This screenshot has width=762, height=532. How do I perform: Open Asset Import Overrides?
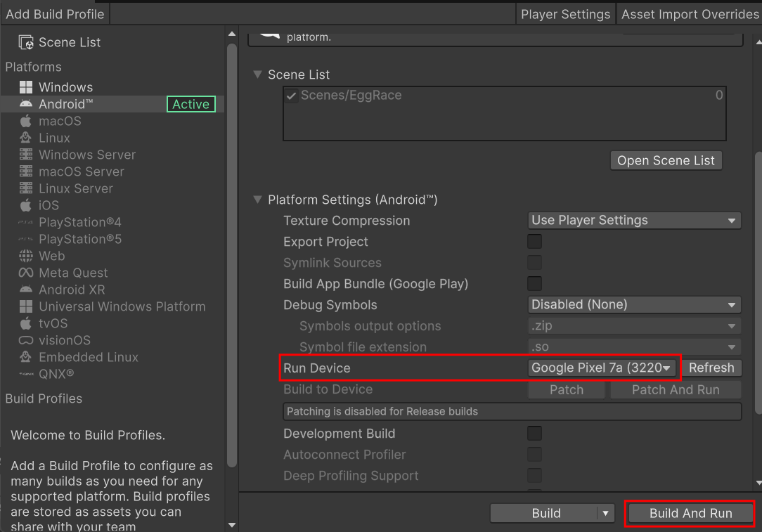click(x=690, y=14)
